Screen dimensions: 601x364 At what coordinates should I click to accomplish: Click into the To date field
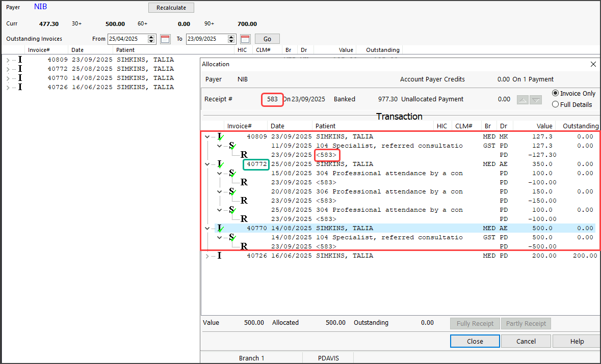(206, 39)
